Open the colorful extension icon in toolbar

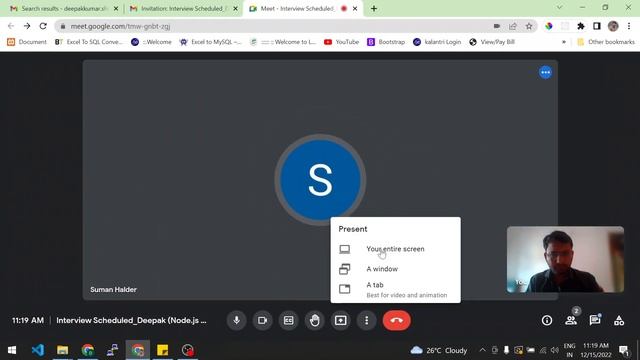point(549,26)
